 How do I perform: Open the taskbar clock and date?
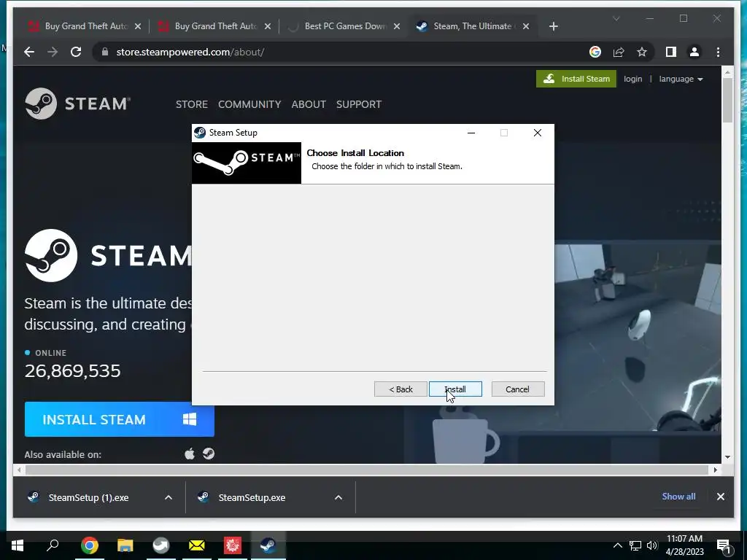[x=684, y=545]
